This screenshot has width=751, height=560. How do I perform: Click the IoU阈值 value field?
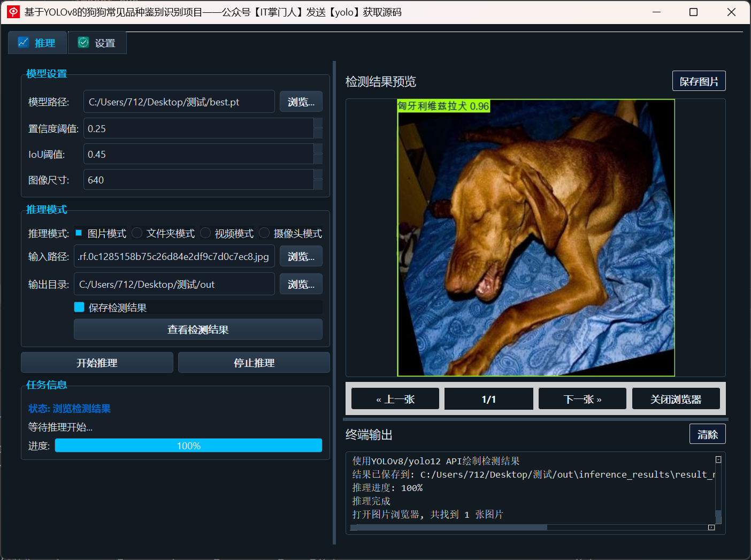198,154
